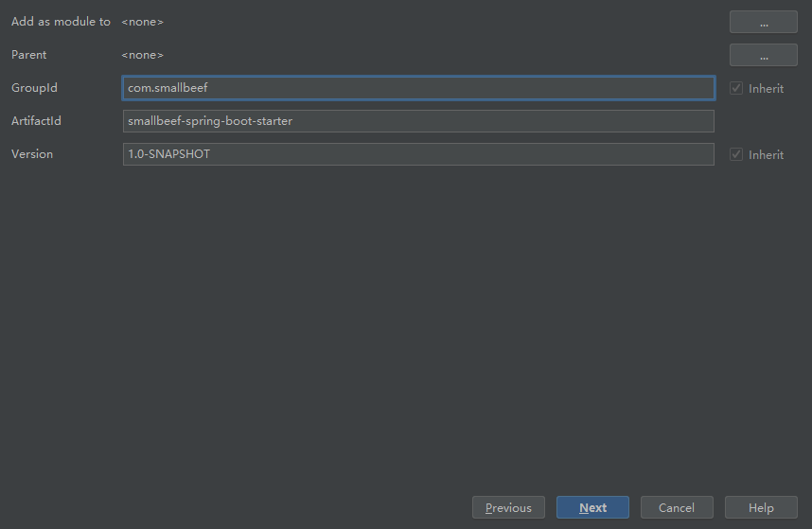Screen dimensions: 812x529
Task: Click the Version label
Action: coord(32,154)
